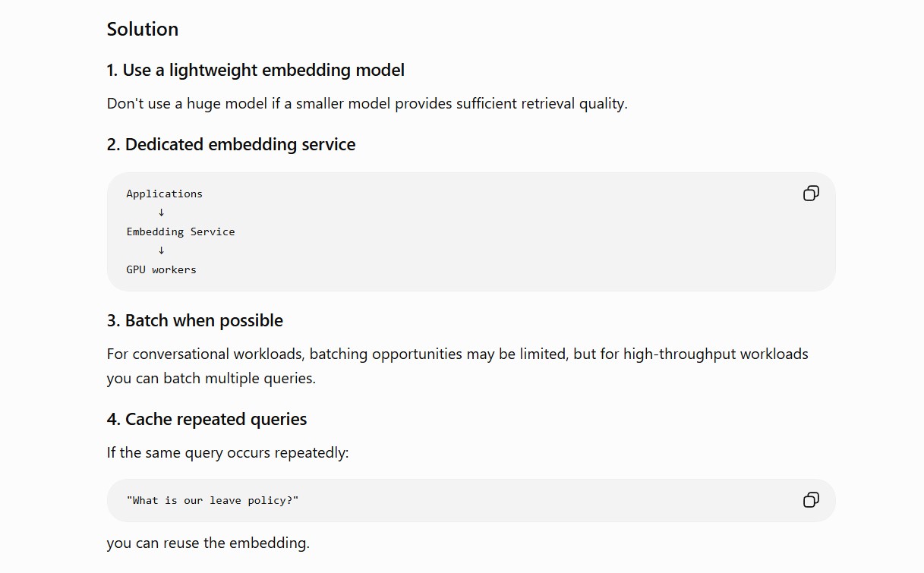Click the sentence 'you can reuse the embedding.'
Viewport: 924px width, 573px height.
coord(208,543)
